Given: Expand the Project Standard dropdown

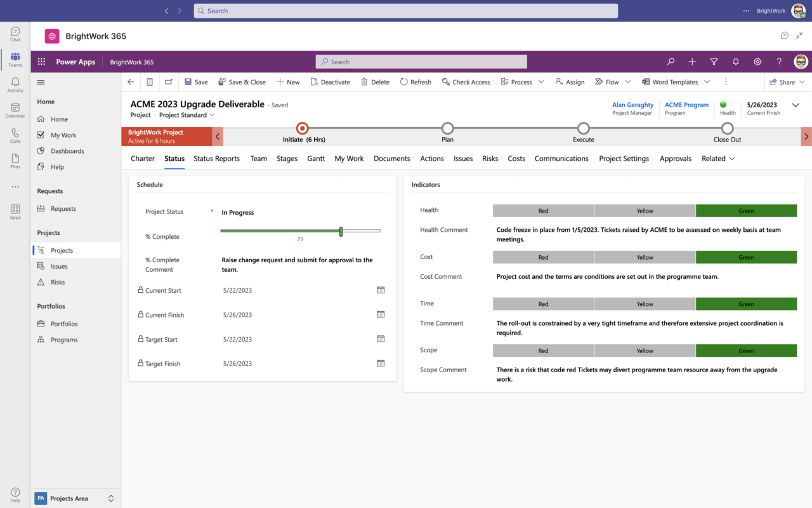Looking at the screenshot, I should (x=211, y=115).
